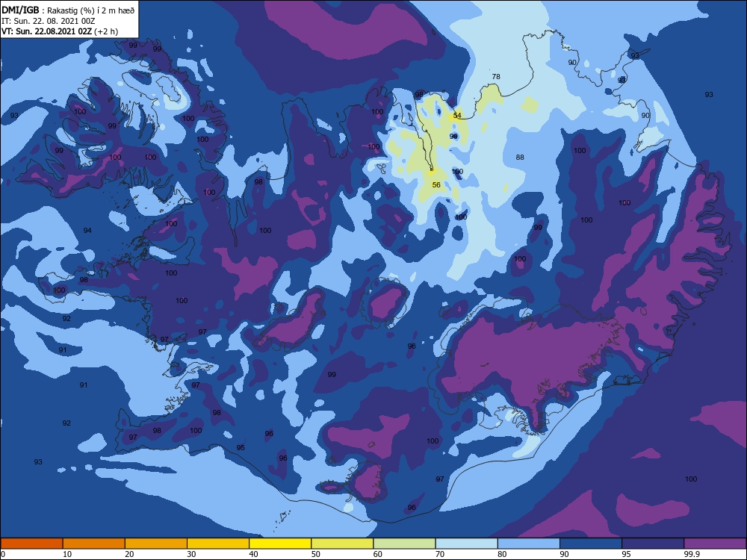Screen dimensions: 747x560
Task: Click the '78' humidity value on the map
Action: [496, 76]
